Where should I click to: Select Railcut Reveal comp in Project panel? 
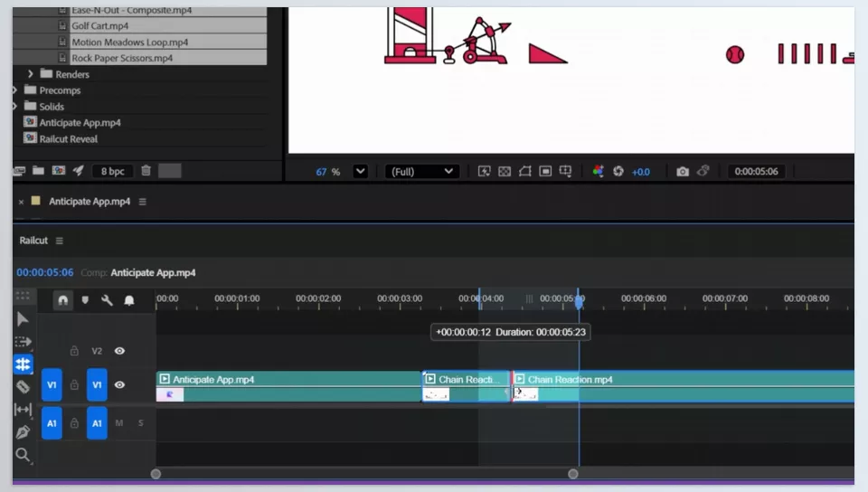68,139
